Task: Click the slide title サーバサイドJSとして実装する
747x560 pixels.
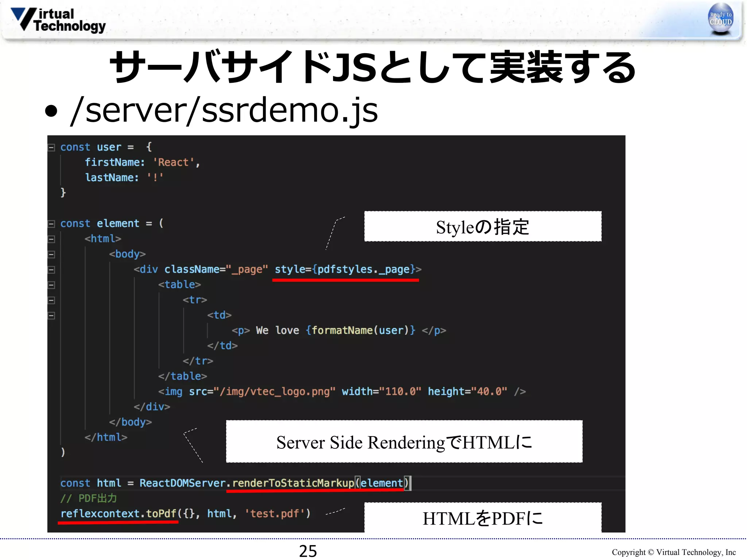Action: pos(373,67)
